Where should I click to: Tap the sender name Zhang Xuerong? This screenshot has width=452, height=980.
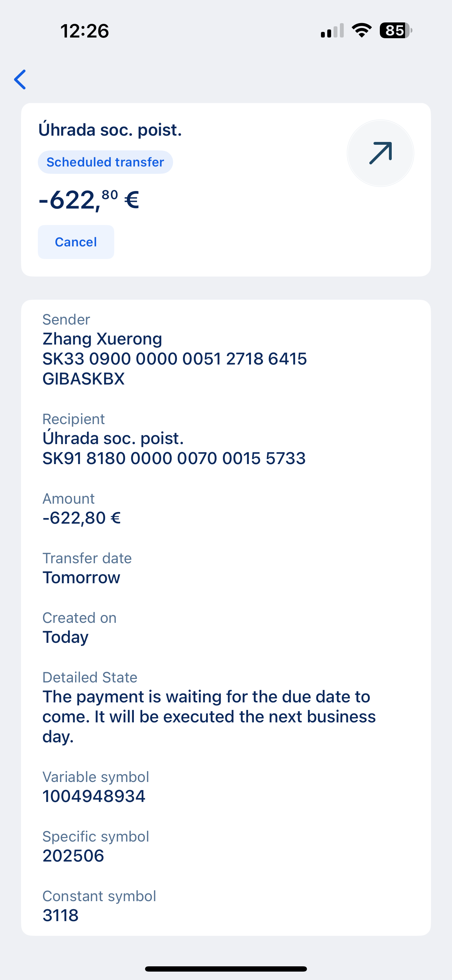tap(102, 339)
